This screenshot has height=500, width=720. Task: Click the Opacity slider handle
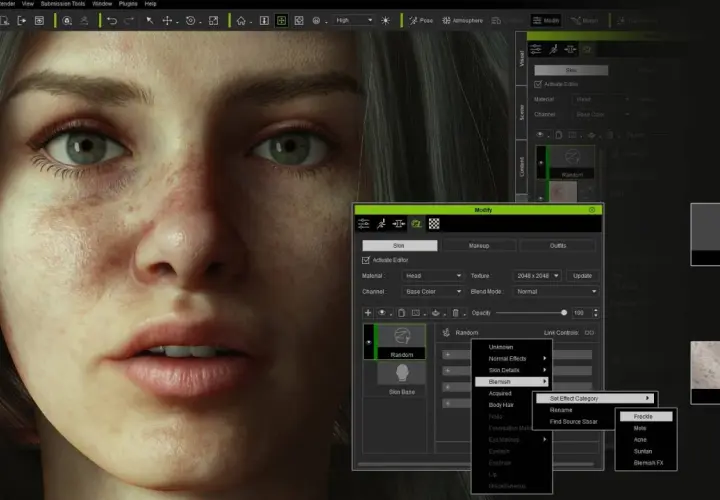pos(564,313)
